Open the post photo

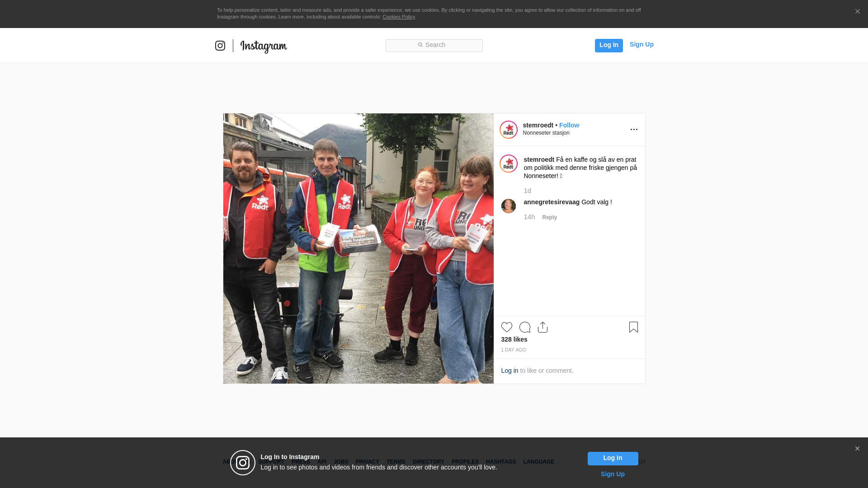tap(359, 249)
